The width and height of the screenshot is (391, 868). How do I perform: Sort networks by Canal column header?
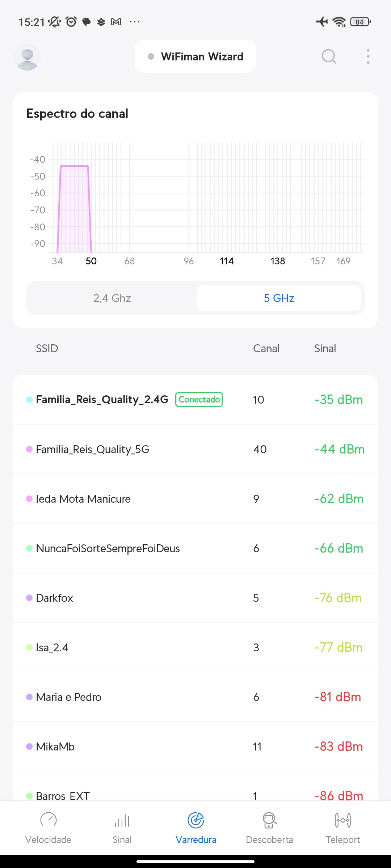266,348
